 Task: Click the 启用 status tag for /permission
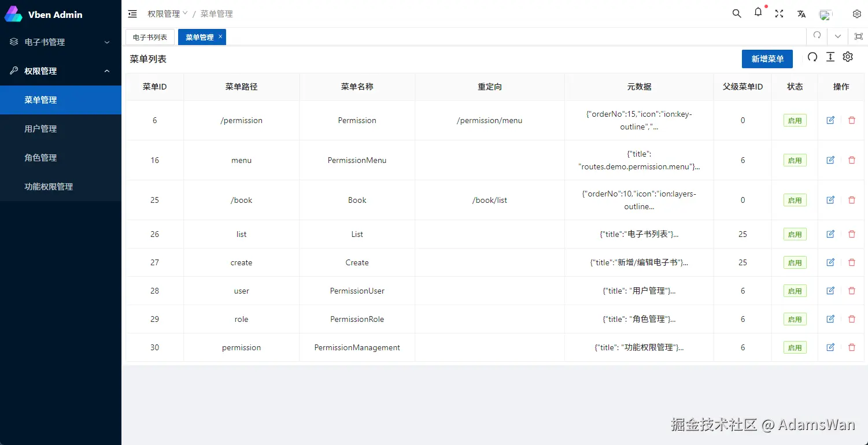[795, 120]
